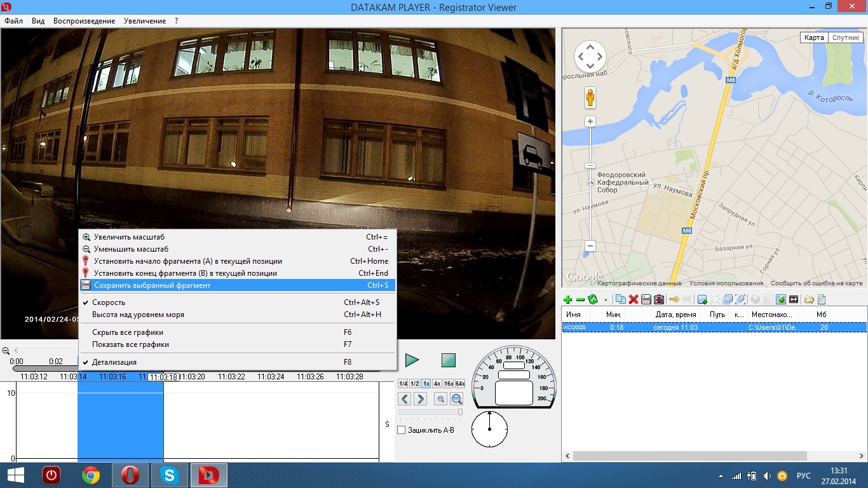Click the green refresh arrows icon
The width and height of the screenshot is (868, 488).
pos(593,299)
